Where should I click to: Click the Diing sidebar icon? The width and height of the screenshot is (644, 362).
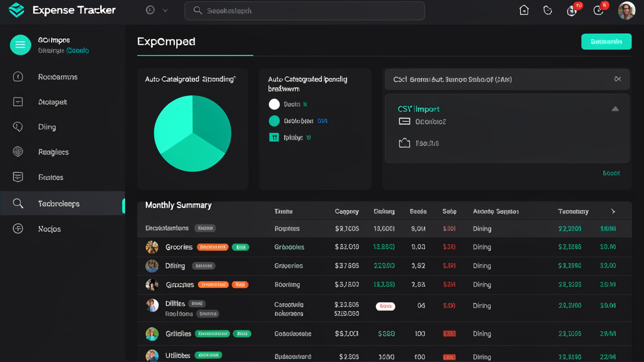tap(18, 127)
